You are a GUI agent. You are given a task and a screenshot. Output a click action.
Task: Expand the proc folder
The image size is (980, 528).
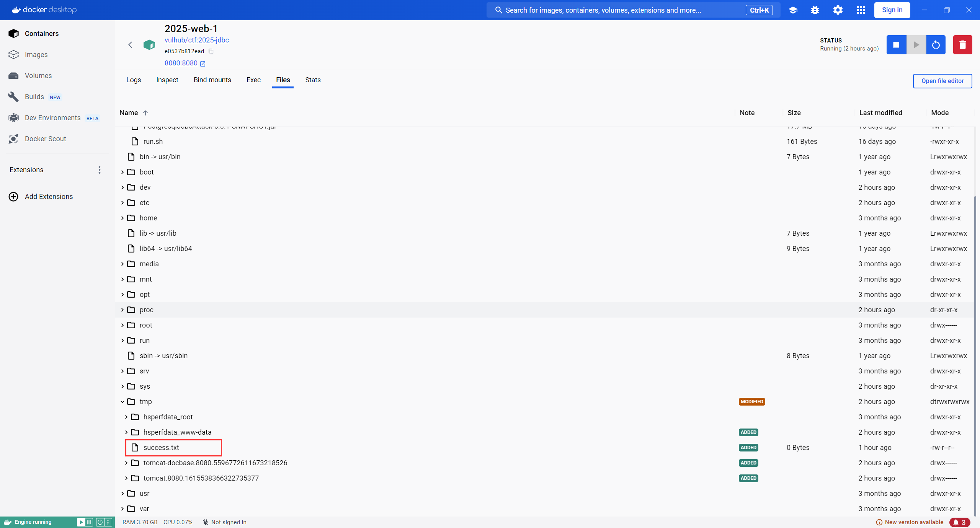point(122,310)
